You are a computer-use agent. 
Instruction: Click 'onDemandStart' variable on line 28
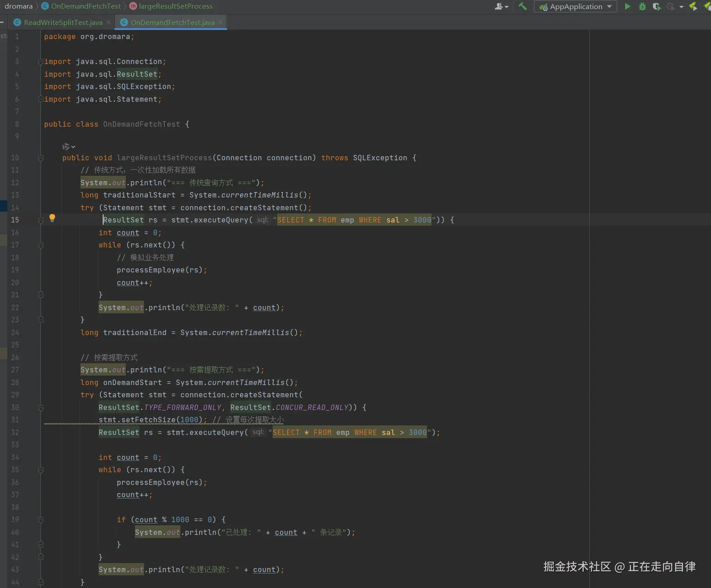point(132,383)
